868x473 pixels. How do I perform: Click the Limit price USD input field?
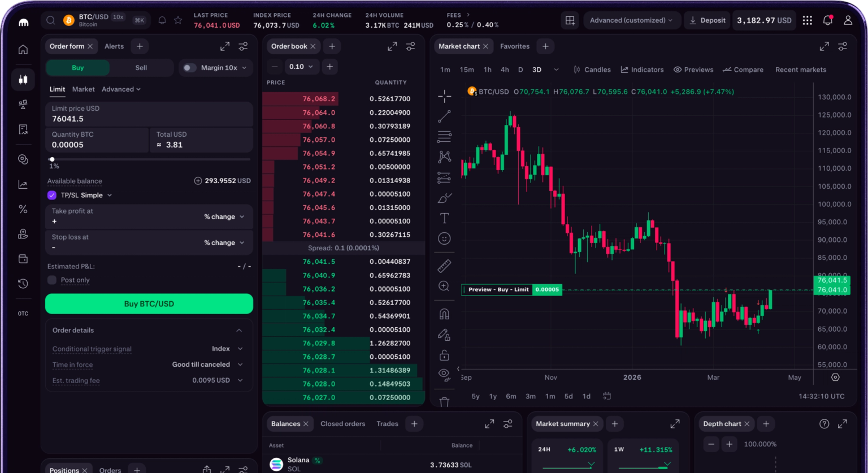click(149, 114)
